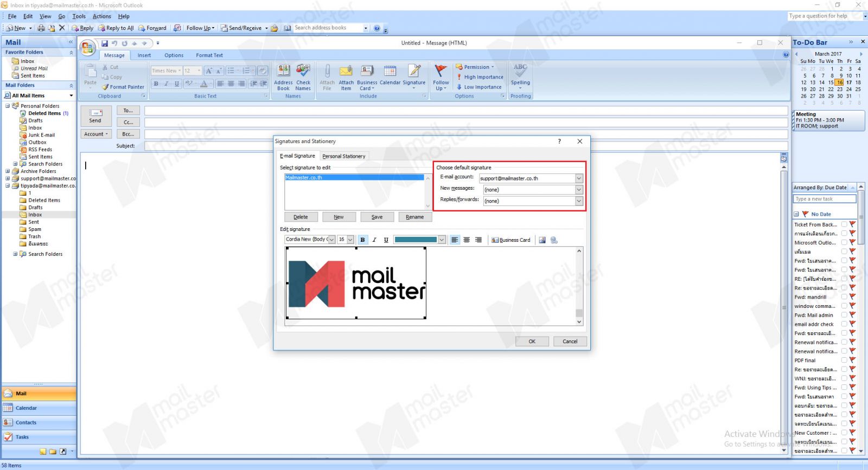
Task: Open New messages signature dropdown
Action: (579, 190)
